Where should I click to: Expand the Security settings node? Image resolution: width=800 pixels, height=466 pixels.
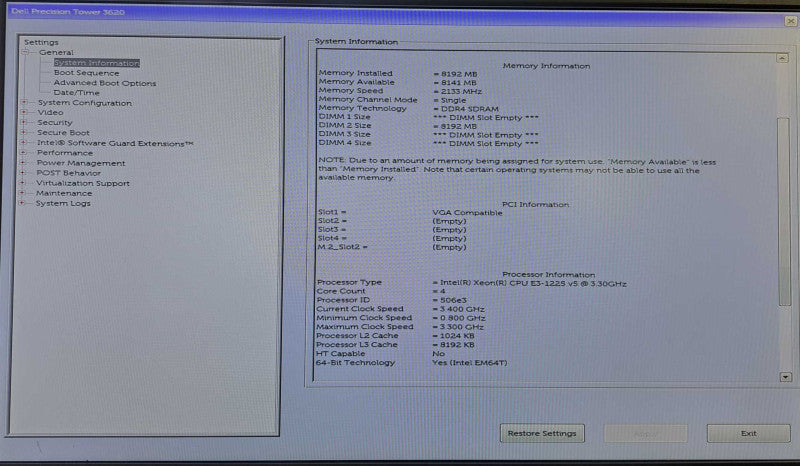pyautogui.click(x=23, y=122)
